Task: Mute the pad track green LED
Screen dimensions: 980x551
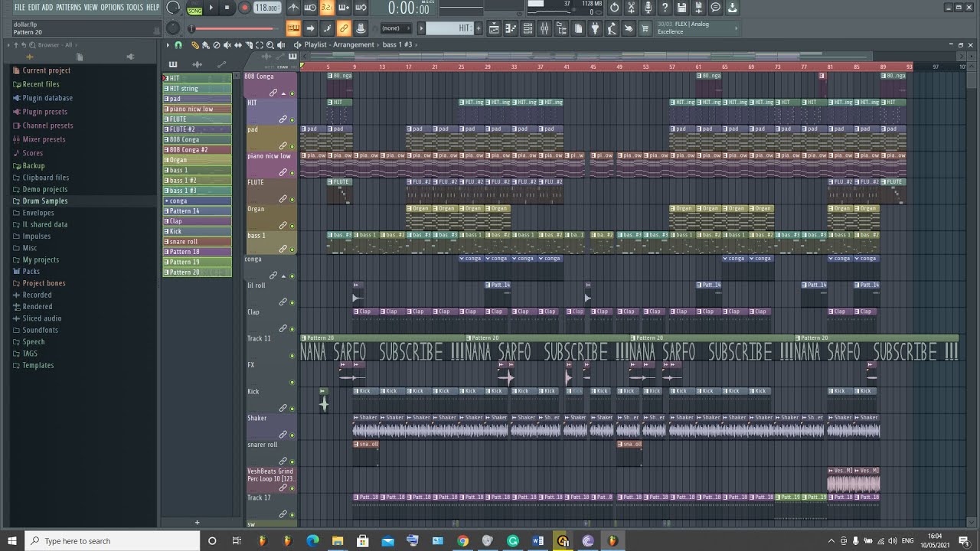Action: [292, 146]
